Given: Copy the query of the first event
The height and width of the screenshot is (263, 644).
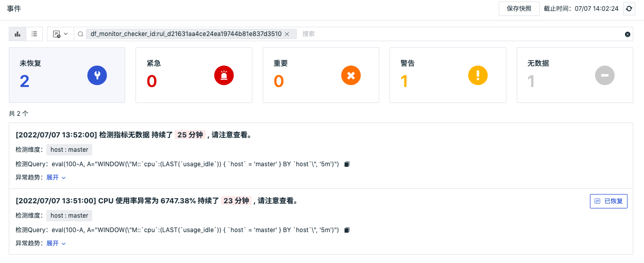Looking at the screenshot, I should coord(347,164).
